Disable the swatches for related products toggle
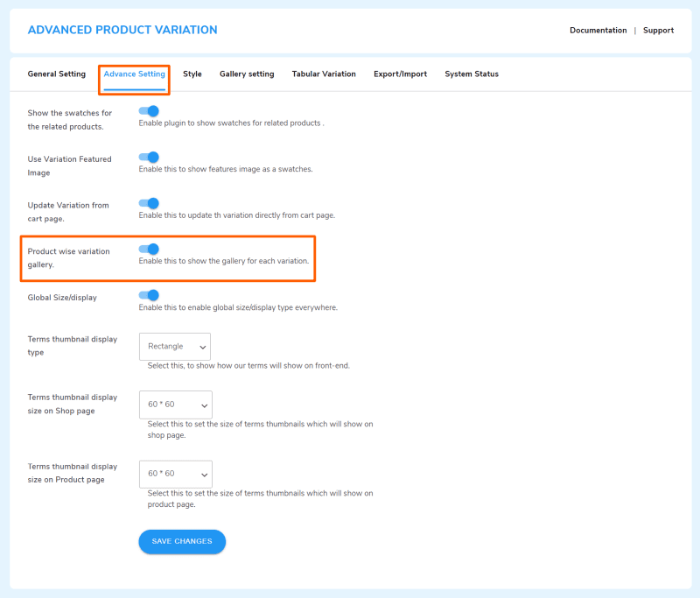Viewport: 700px width, 598px height. click(x=149, y=111)
